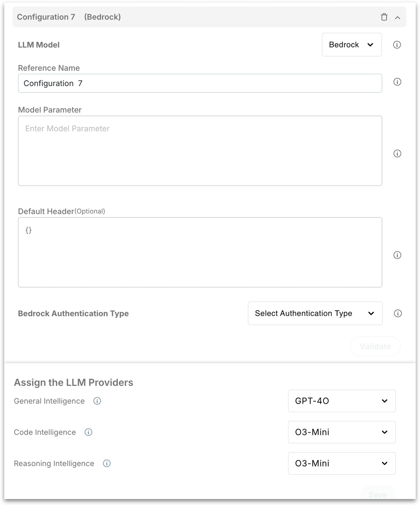The width and height of the screenshot is (420, 505).
Task: Show Reasoning Intelligence info icon
Action: tap(107, 464)
